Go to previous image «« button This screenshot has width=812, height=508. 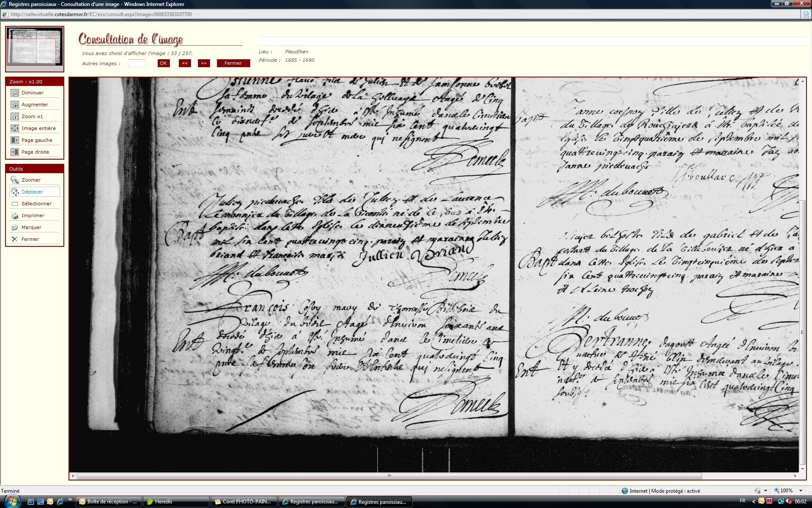coord(185,63)
